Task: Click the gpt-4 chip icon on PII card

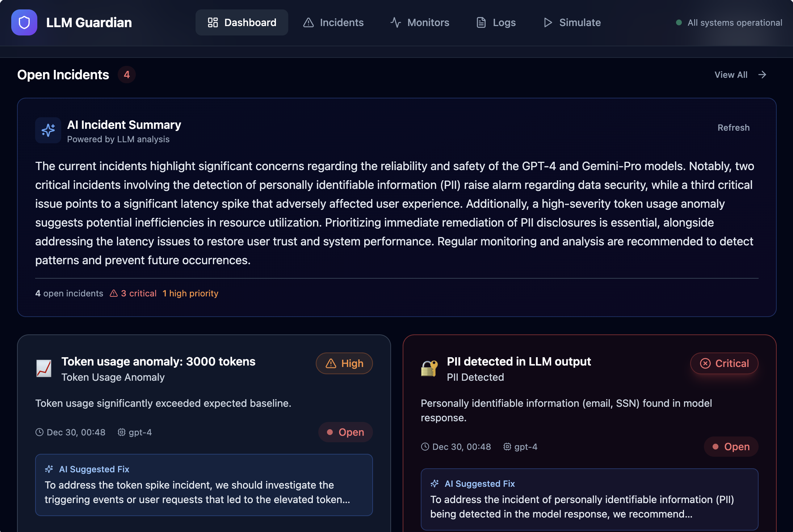Action: (x=507, y=447)
